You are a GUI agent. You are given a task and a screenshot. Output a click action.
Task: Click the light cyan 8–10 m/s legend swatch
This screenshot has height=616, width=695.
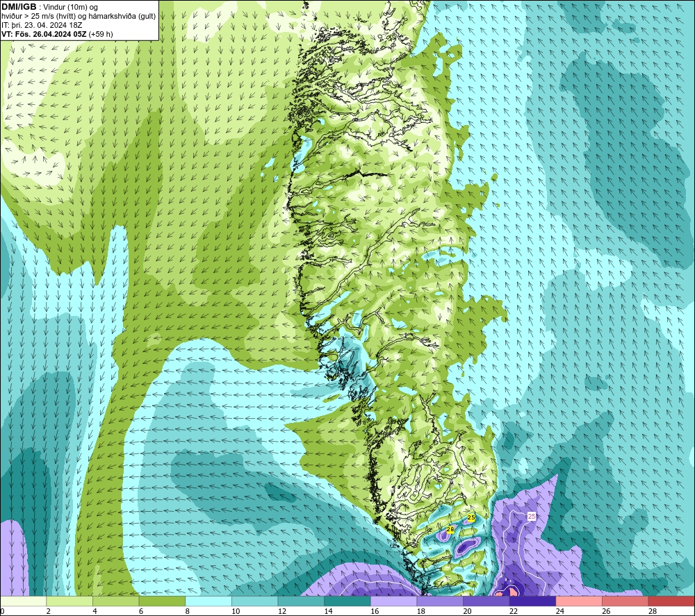point(208,601)
